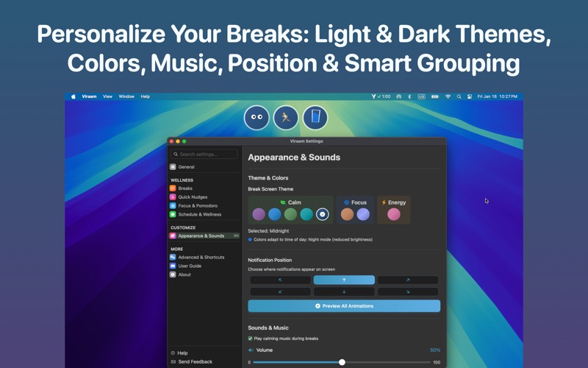Click the Appearance & Sounds sidebar icon
Screen dimensions: 588x368
coord(173,236)
